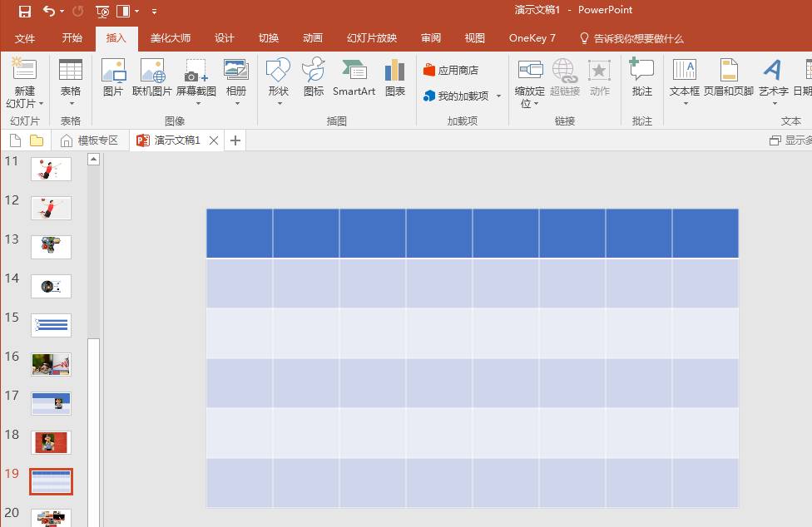Close the 演示文稿1 document tab

click(214, 140)
